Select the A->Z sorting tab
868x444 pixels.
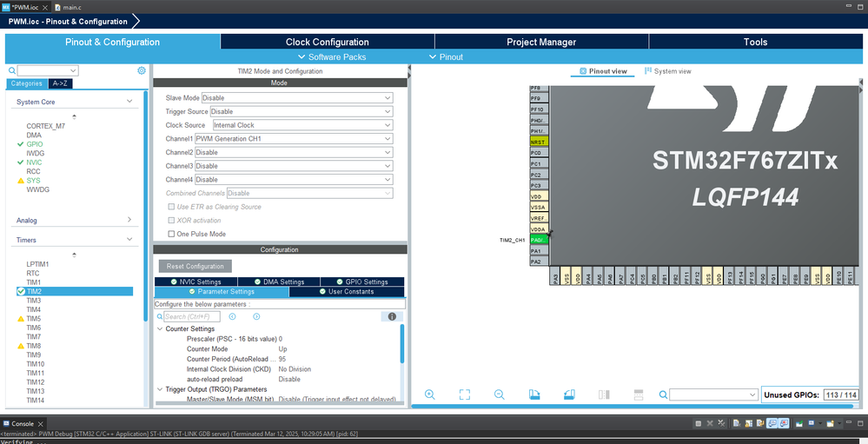tap(60, 83)
